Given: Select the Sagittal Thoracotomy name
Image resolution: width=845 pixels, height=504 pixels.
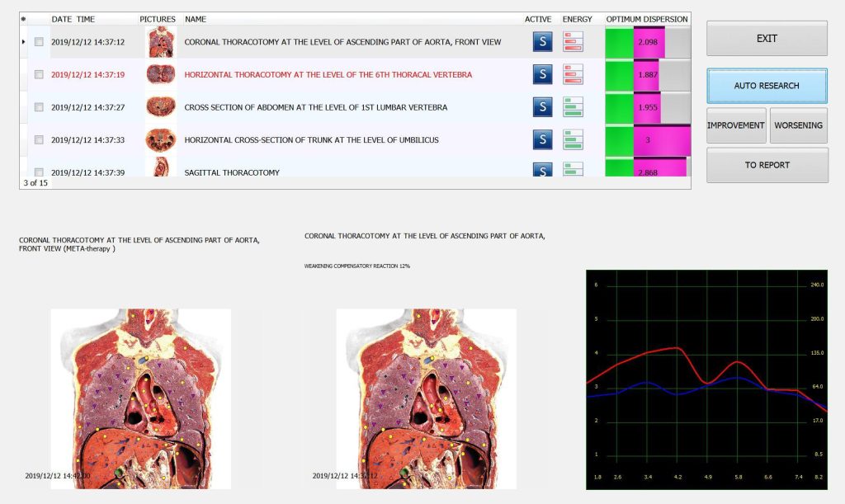Looking at the screenshot, I should coord(232,172).
